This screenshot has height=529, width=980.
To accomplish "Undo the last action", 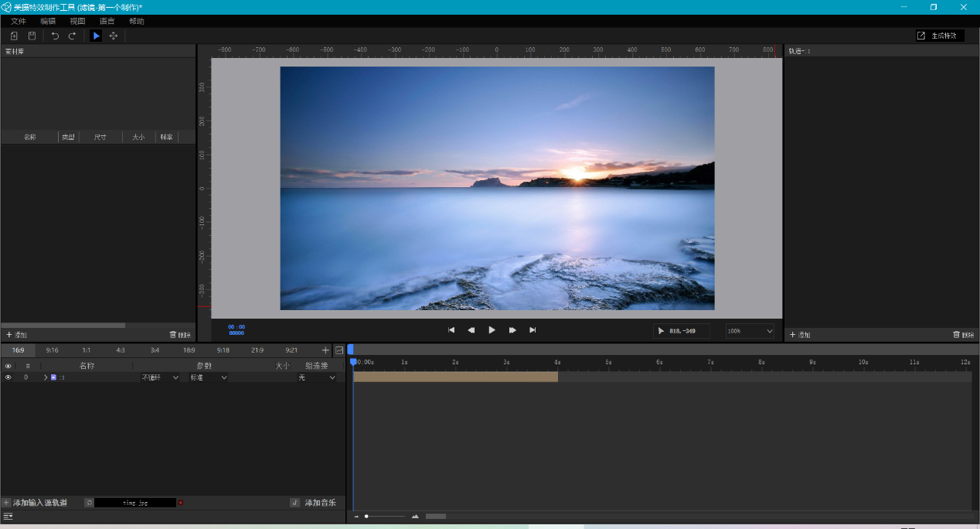I will pyautogui.click(x=55, y=36).
